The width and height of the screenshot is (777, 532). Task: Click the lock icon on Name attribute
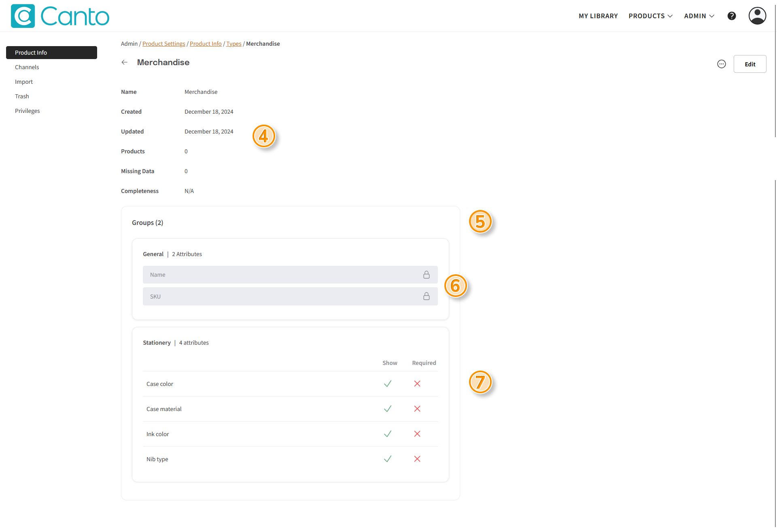426,275
